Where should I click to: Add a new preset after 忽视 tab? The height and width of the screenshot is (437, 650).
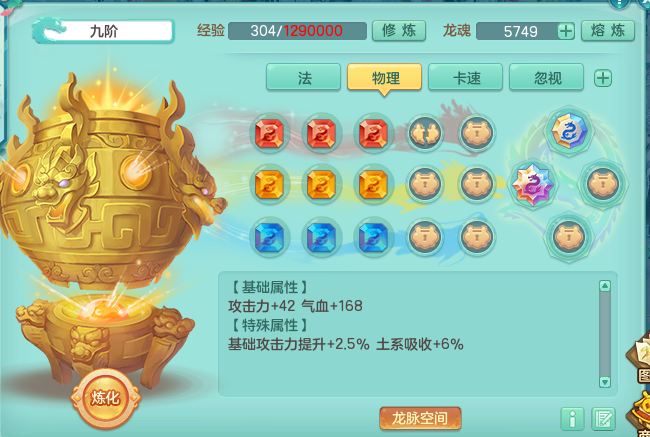click(x=603, y=78)
